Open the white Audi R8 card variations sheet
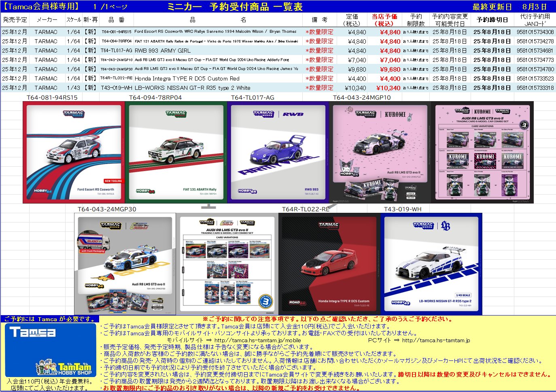556x392 pixels. click(227, 264)
